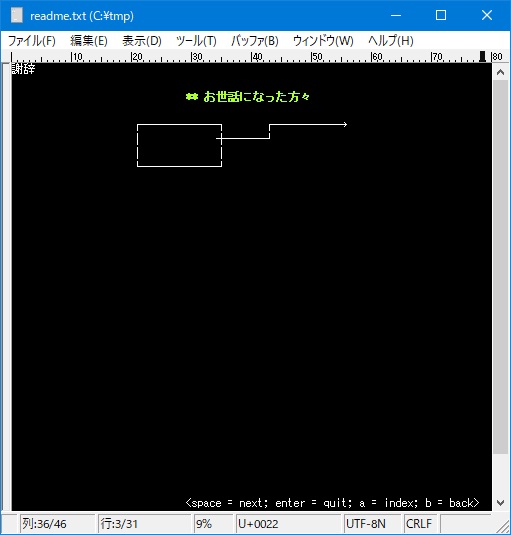This screenshot has height=535, width=511.
Task: Open the ウィンドウ(W) menu
Action: (323, 41)
